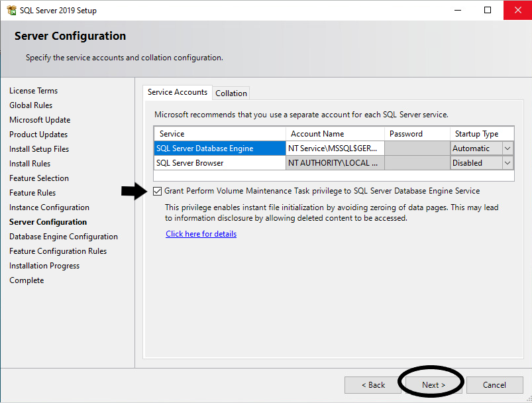Click Feature Configuration Rules step

(58, 252)
